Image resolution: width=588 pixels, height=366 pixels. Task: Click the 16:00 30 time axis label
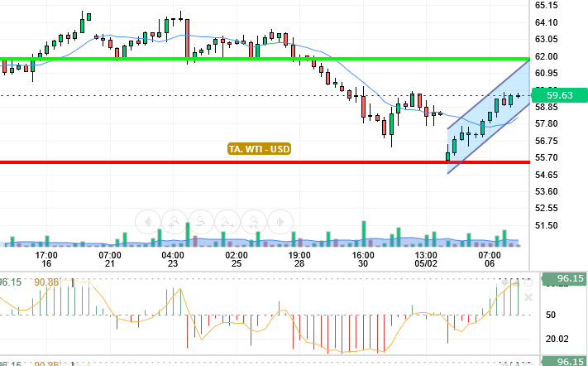(363, 259)
